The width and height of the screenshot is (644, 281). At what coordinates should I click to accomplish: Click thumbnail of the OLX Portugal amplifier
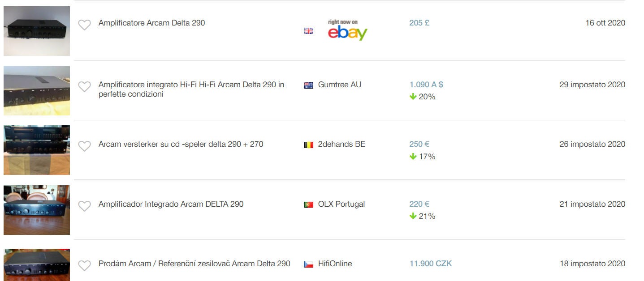pos(37,210)
